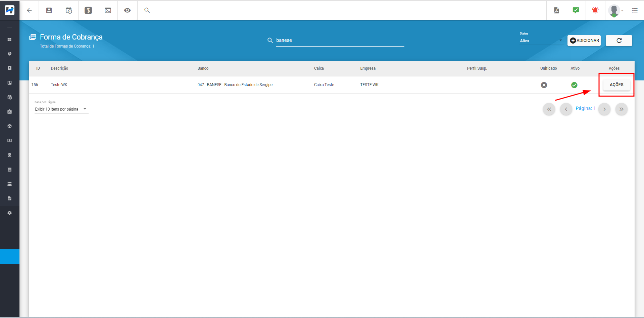Click the Empresa column header
Image resolution: width=644 pixels, height=318 pixels.
tap(368, 68)
